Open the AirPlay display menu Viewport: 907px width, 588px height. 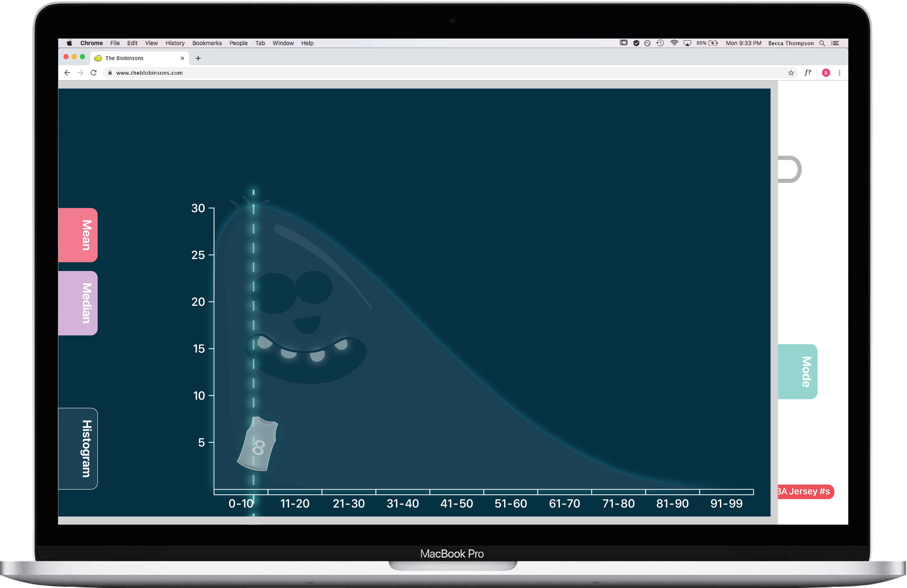[x=687, y=43]
